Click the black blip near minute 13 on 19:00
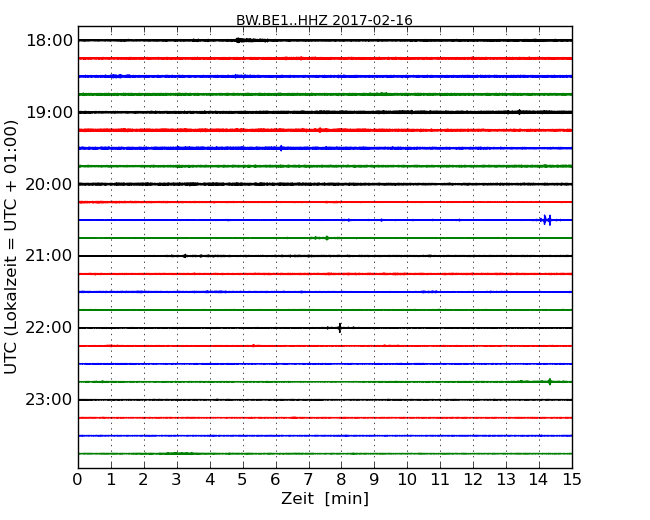This screenshot has height=520, width=650. click(x=519, y=112)
